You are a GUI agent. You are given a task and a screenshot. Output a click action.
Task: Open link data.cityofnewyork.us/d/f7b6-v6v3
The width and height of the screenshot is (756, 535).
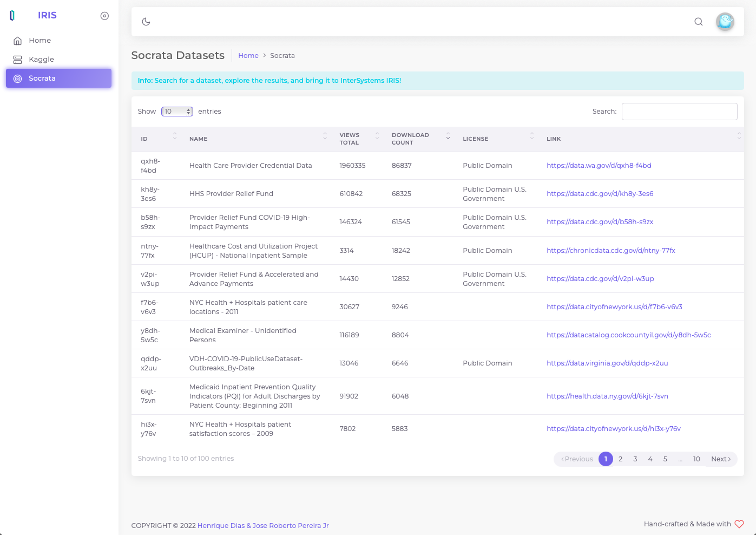click(x=614, y=307)
